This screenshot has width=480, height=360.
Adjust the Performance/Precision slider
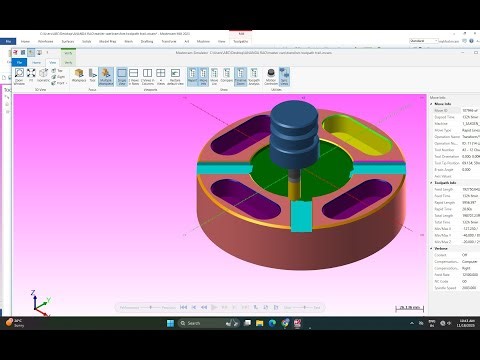click(x=151, y=307)
